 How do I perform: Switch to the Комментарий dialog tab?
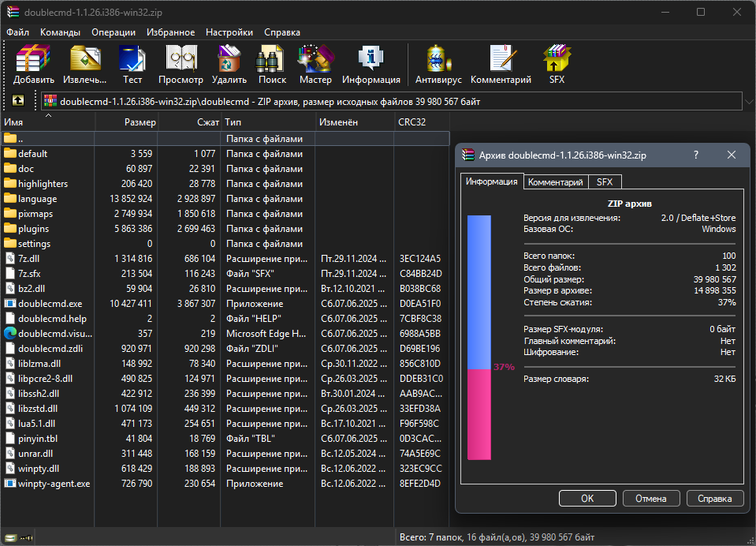556,182
